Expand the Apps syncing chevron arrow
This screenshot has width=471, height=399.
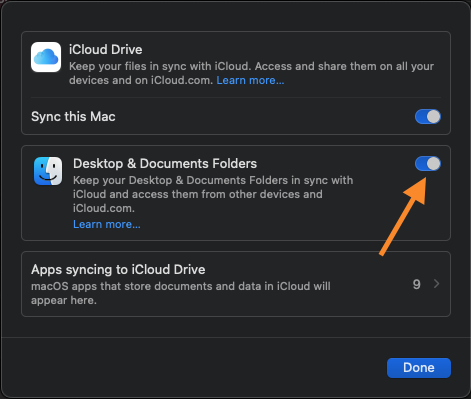[x=436, y=284]
